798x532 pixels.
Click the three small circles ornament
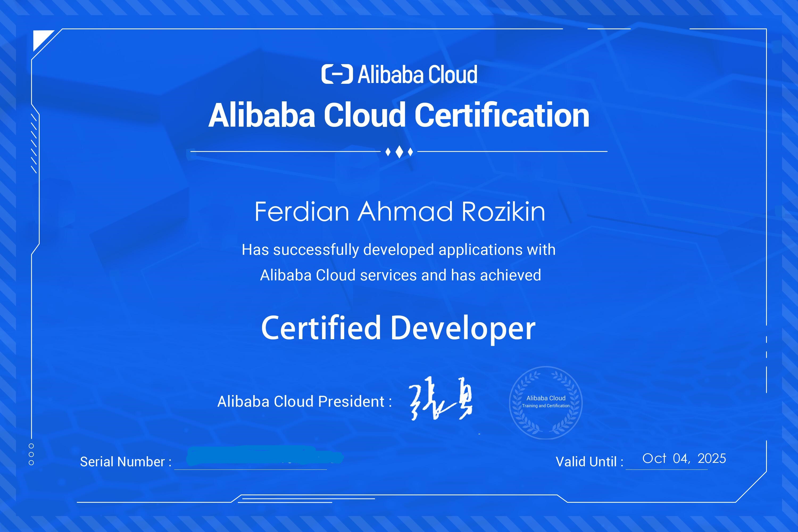pos(31,454)
